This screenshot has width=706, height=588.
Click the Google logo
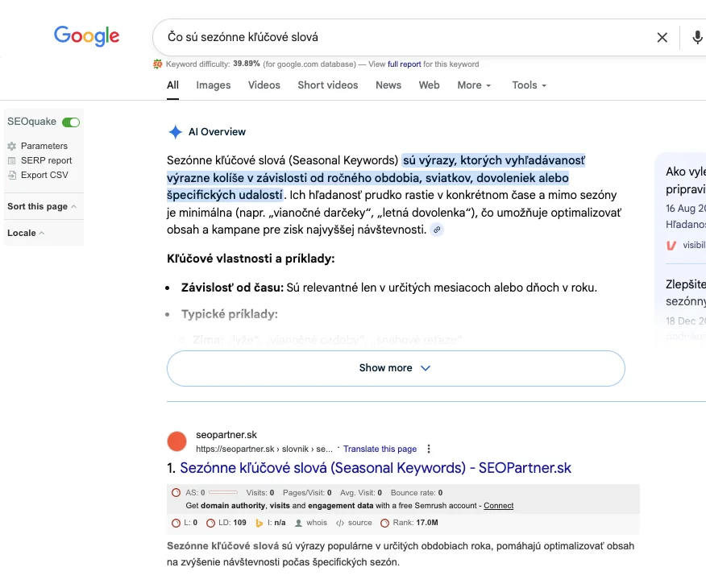(86, 36)
